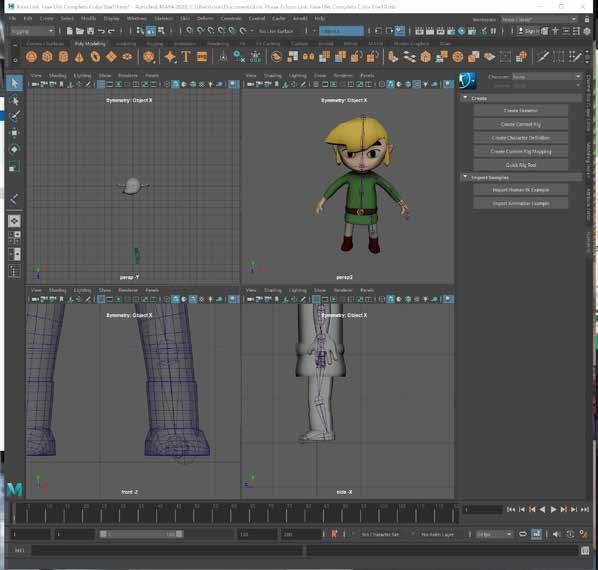
Task: Create a polygon sphere from the shelf
Action: pos(31,57)
